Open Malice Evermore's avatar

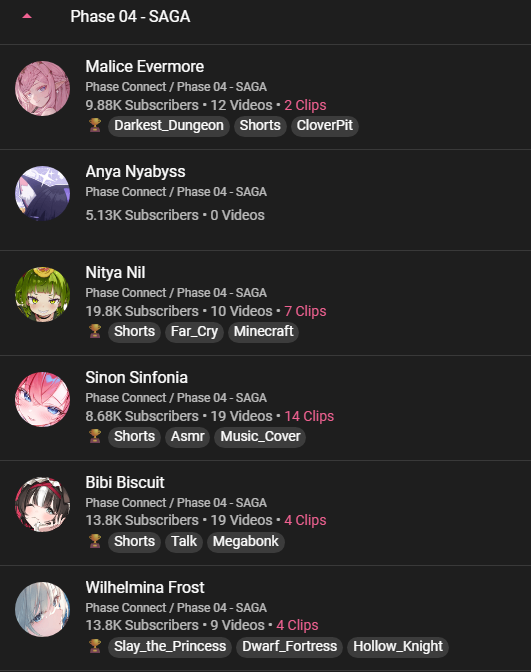(x=42, y=88)
